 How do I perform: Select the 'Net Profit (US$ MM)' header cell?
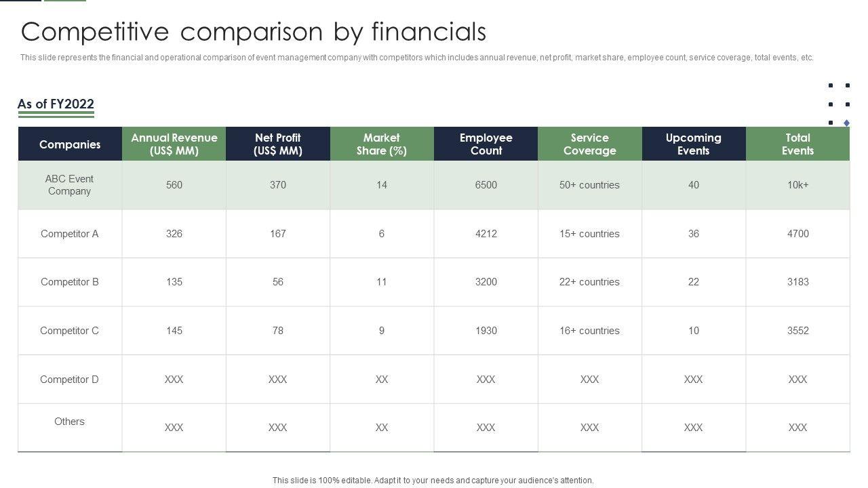(278, 144)
